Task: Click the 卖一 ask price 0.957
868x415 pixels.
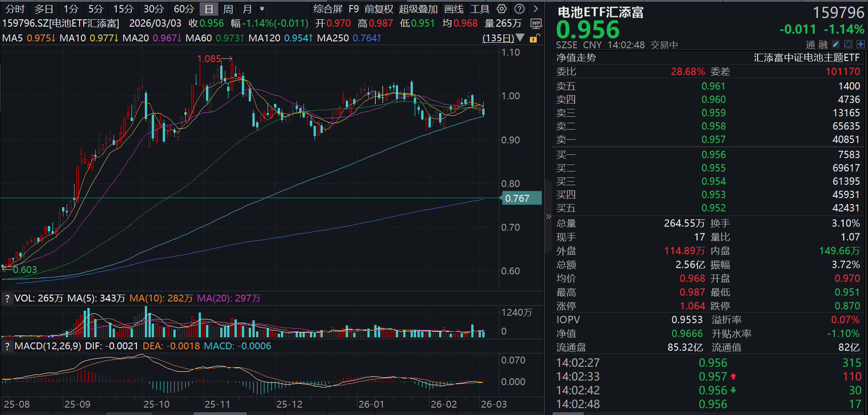Action: (x=713, y=140)
